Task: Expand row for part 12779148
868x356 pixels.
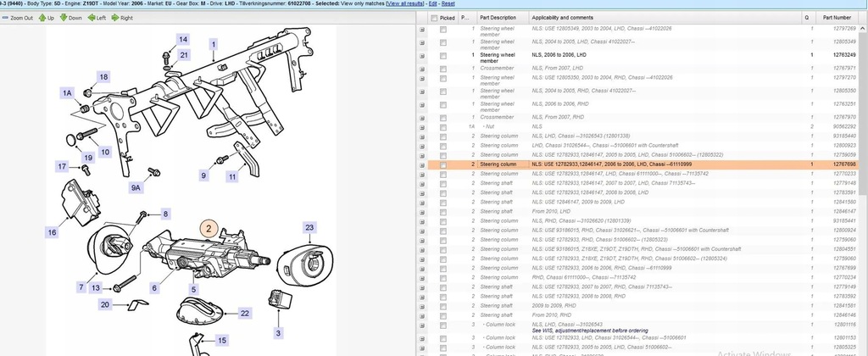Action: 422,183
